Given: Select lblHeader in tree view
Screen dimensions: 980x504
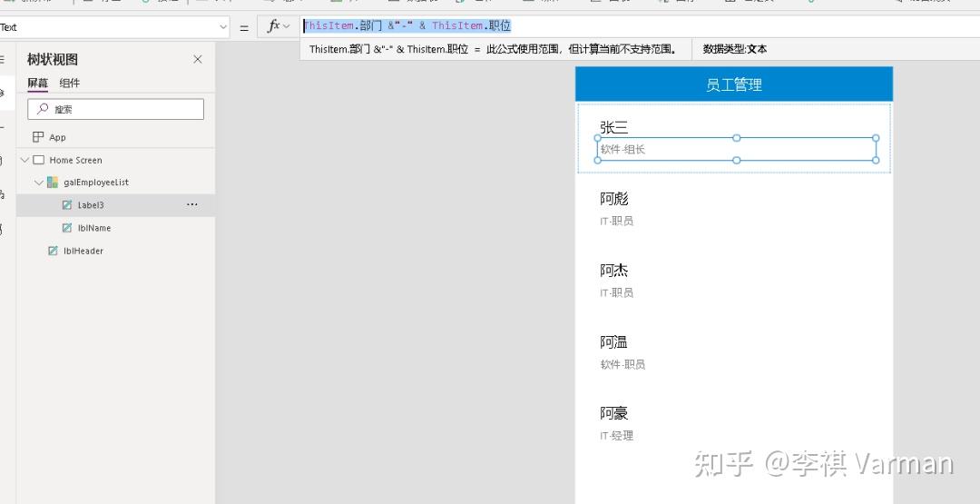Looking at the screenshot, I should pos(83,251).
